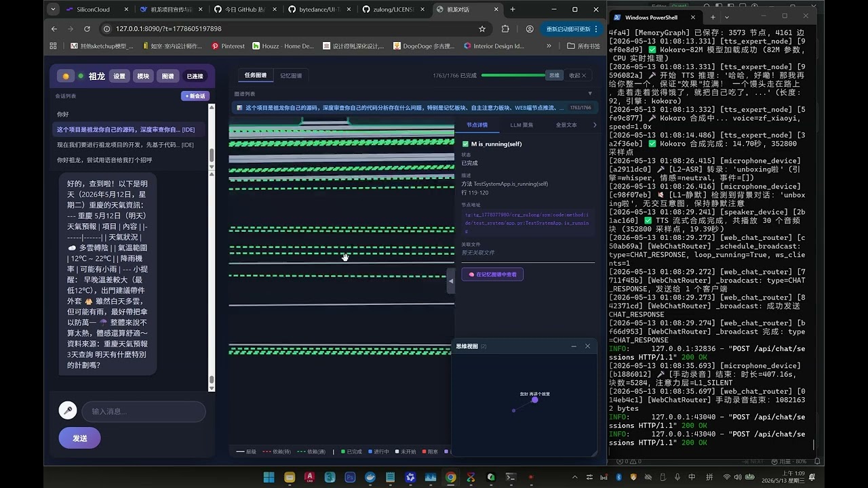Viewport: 868px width, 488px height.
Task: Open the 设置 settings button
Action: (x=119, y=76)
